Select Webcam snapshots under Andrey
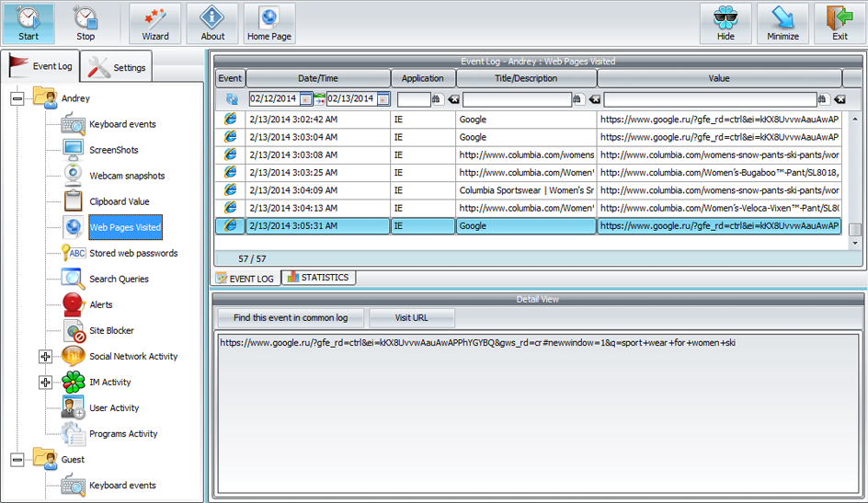This screenshot has width=868, height=503. 127,176
